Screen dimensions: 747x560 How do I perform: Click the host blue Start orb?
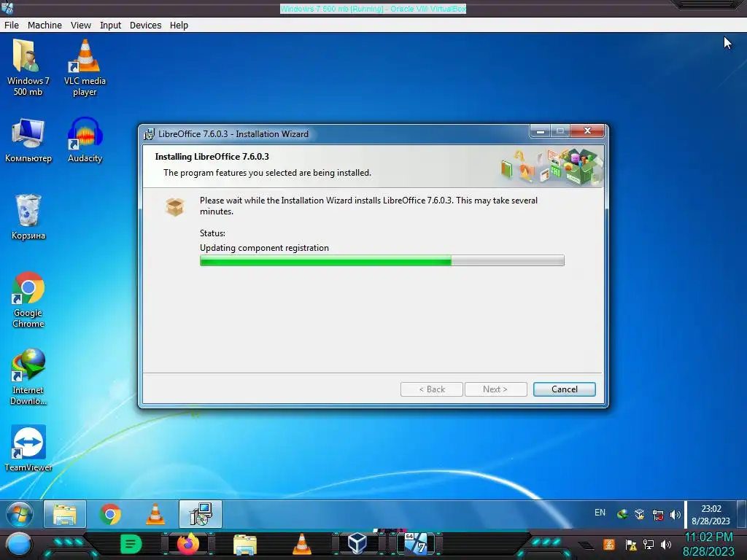[19, 545]
